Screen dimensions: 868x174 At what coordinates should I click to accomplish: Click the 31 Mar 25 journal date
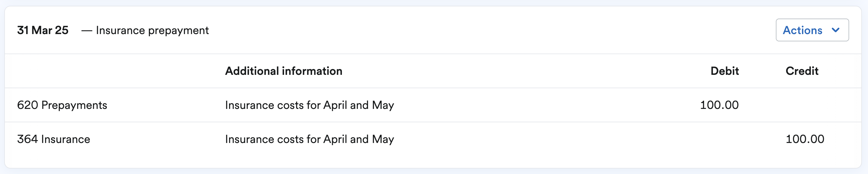point(43,30)
